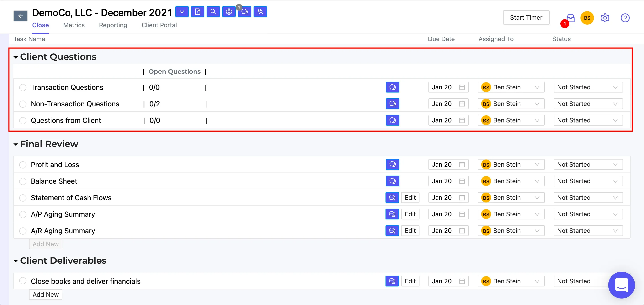Switch to the Close tab

tap(40, 25)
